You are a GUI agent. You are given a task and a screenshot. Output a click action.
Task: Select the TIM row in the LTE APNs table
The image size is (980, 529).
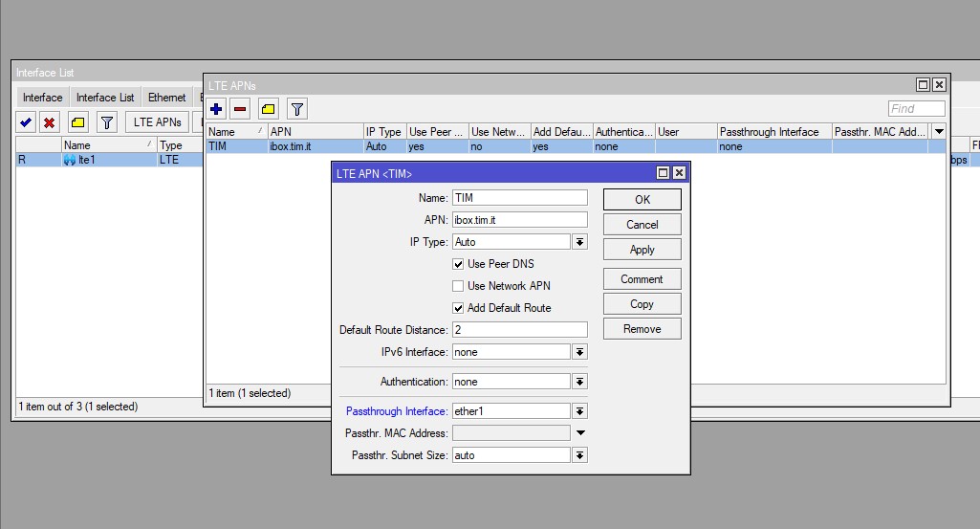[x=287, y=147]
